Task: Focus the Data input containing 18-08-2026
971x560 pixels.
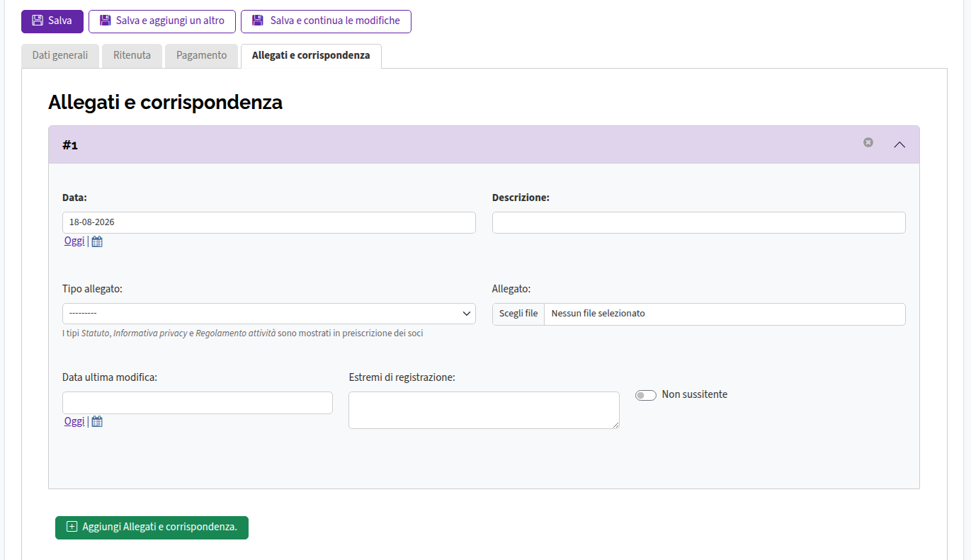Action: point(269,222)
